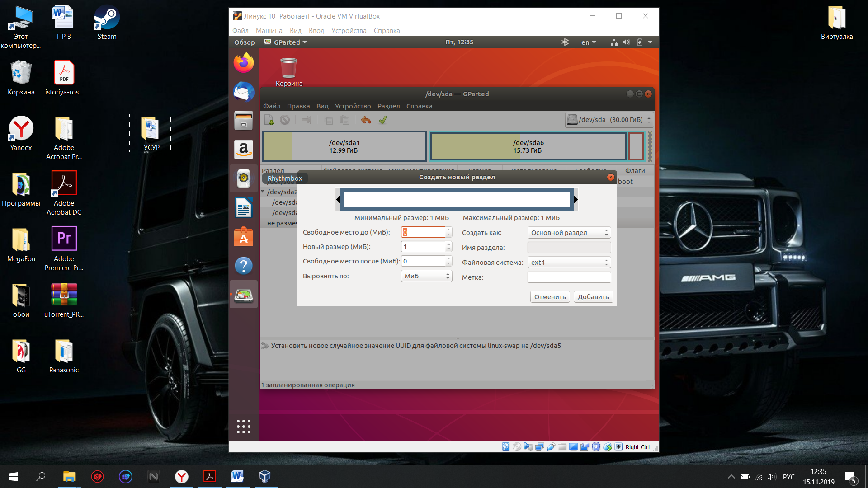Undo last operation with the orange arrow
This screenshot has height=488, width=868.
tap(366, 120)
